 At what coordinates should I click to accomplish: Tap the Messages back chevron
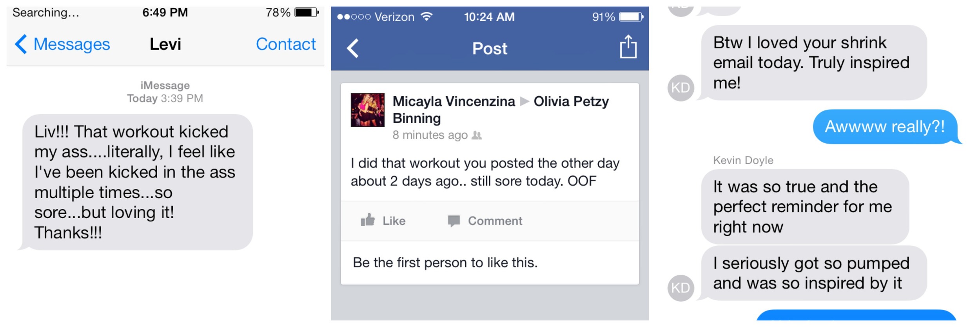pos(21,44)
